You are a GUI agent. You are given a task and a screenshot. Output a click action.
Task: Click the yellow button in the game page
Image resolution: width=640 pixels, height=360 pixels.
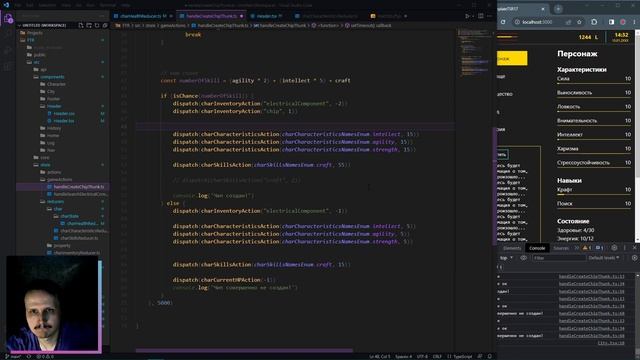(x=512, y=58)
